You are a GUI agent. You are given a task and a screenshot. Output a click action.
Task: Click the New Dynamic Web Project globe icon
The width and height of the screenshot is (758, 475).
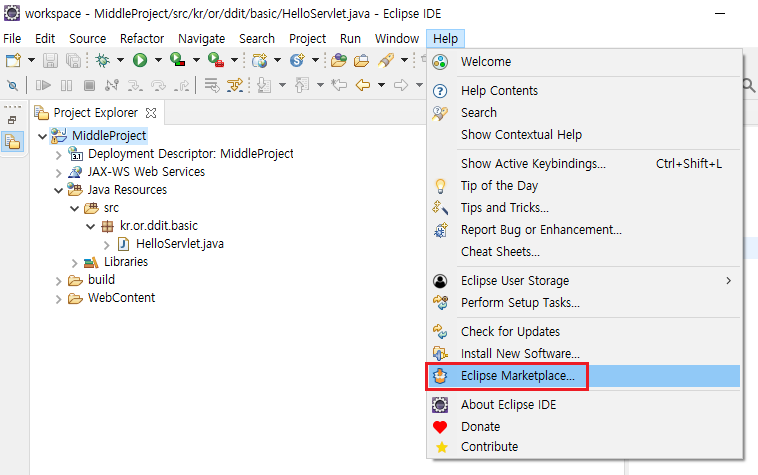point(260,60)
